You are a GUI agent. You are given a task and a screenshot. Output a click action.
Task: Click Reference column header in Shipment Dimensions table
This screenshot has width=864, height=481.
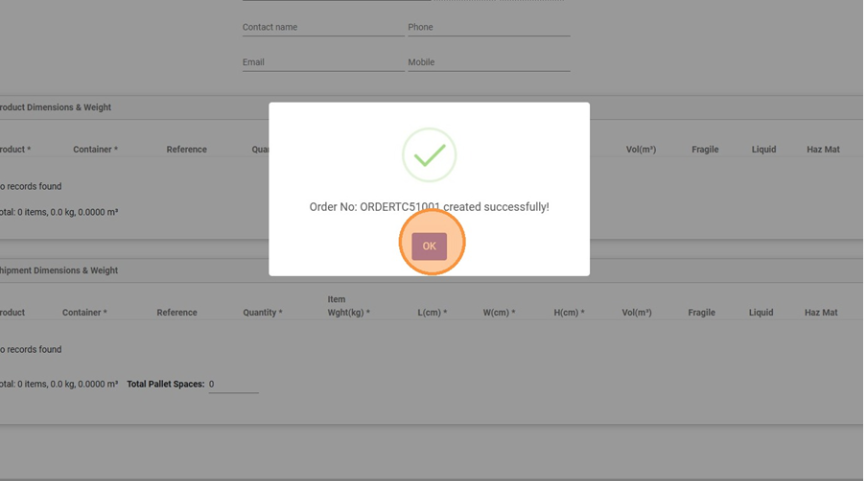176,313
